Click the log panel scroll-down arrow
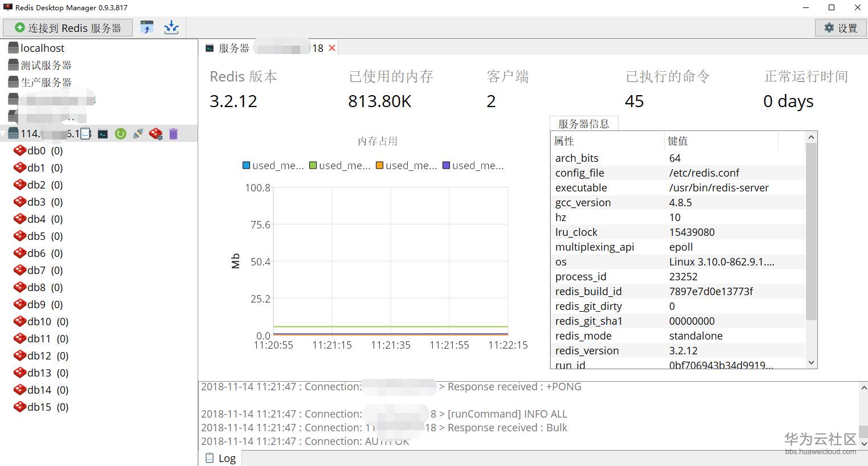The width and height of the screenshot is (868, 466). (863, 443)
